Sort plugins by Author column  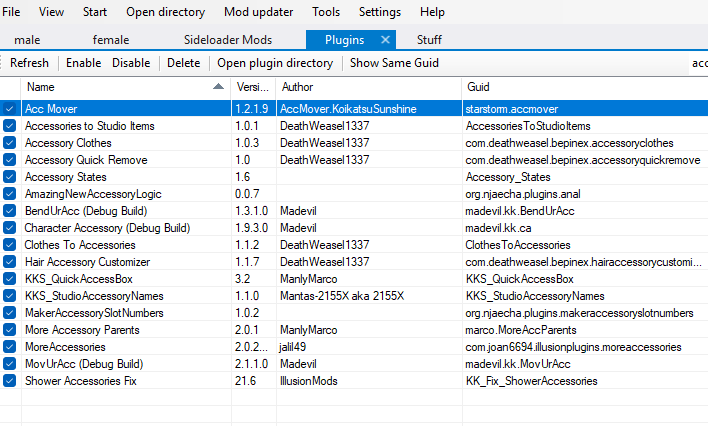click(366, 87)
